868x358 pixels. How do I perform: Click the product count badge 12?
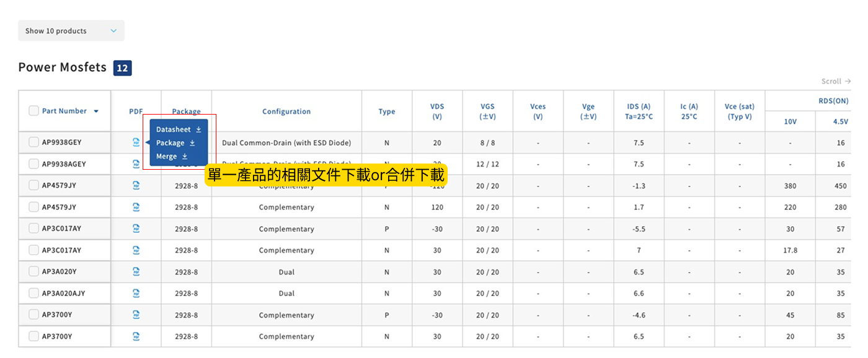point(122,68)
